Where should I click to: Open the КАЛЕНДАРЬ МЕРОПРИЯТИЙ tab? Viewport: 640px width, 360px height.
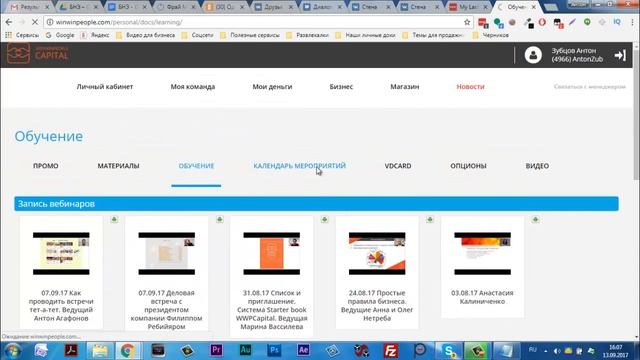click(300, 166)
